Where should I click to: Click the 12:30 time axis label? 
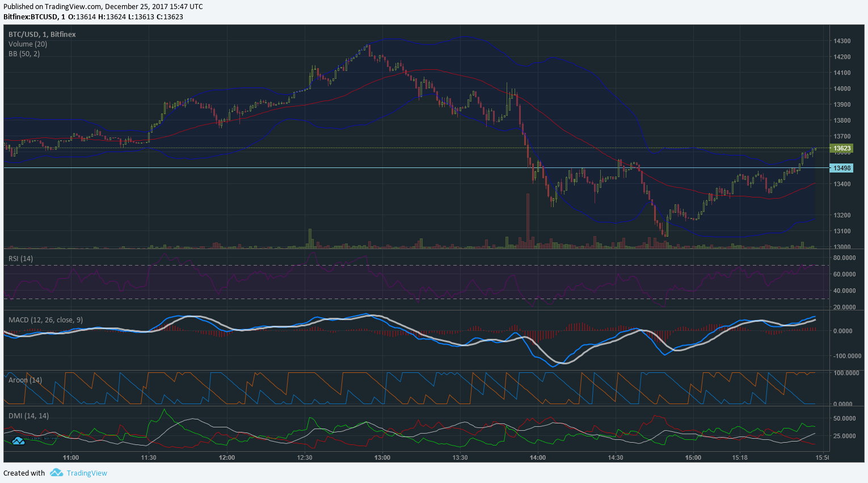(x=305, y=457)
